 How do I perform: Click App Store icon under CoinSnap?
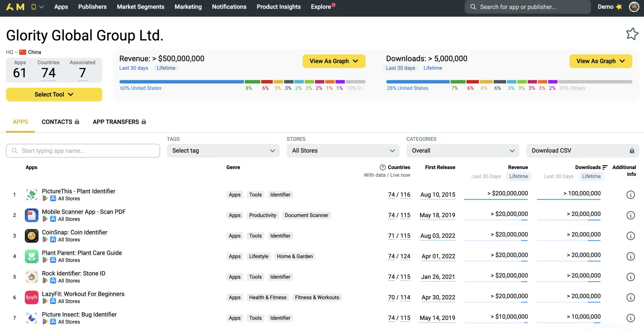coord(53,239)
